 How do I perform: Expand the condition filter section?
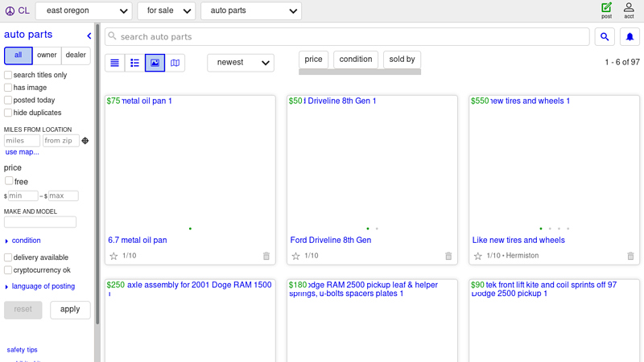point(26,241)
